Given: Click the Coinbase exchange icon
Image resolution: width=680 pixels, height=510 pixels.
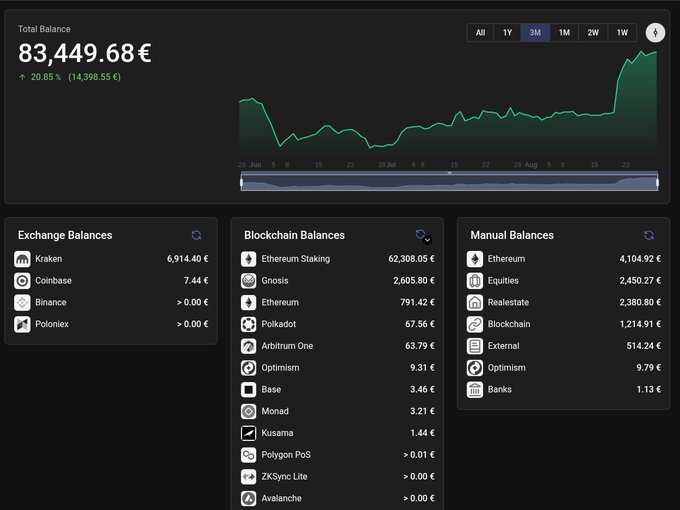Looking at the screenshot, I should (22, 281).
